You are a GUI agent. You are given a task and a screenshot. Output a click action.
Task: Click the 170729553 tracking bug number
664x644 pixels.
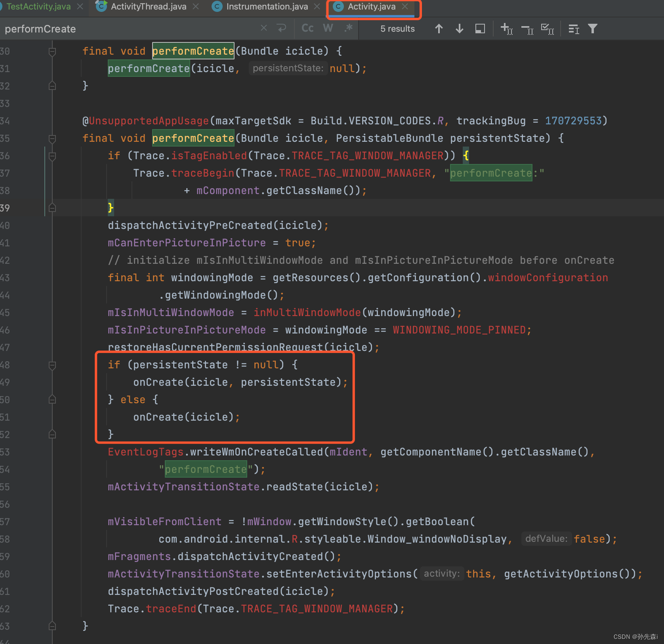click(573, 121)
